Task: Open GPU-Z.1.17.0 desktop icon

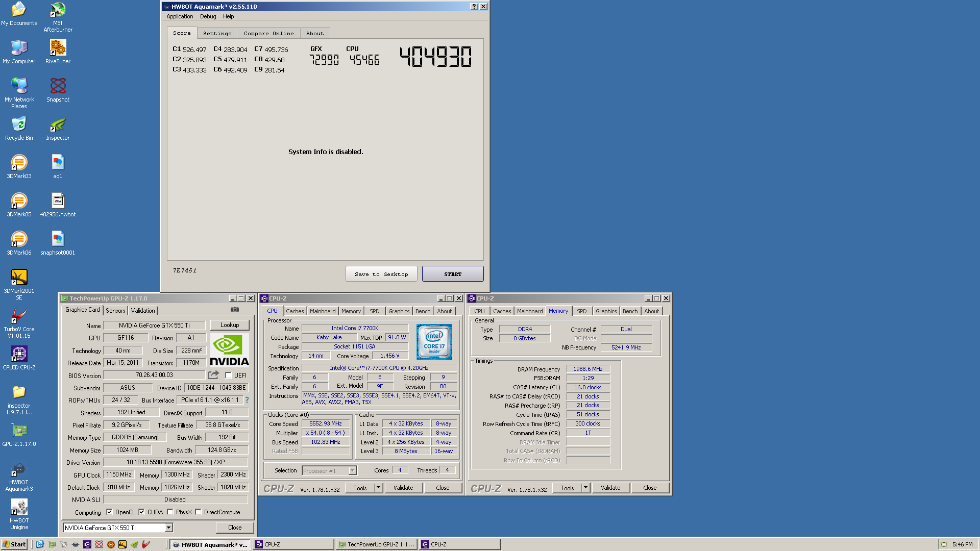Action: click(19, 434)
